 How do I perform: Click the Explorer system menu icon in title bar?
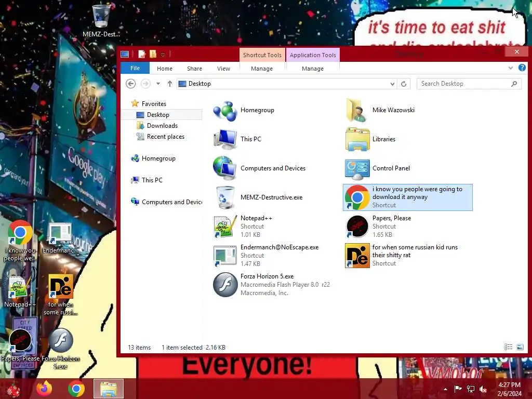125,54
